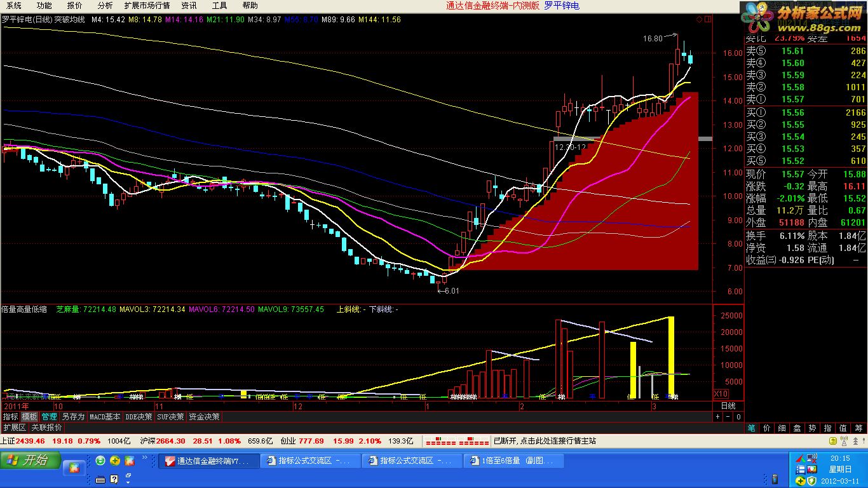
Task: Click the green shield tray icon
Action: (811, 481)
